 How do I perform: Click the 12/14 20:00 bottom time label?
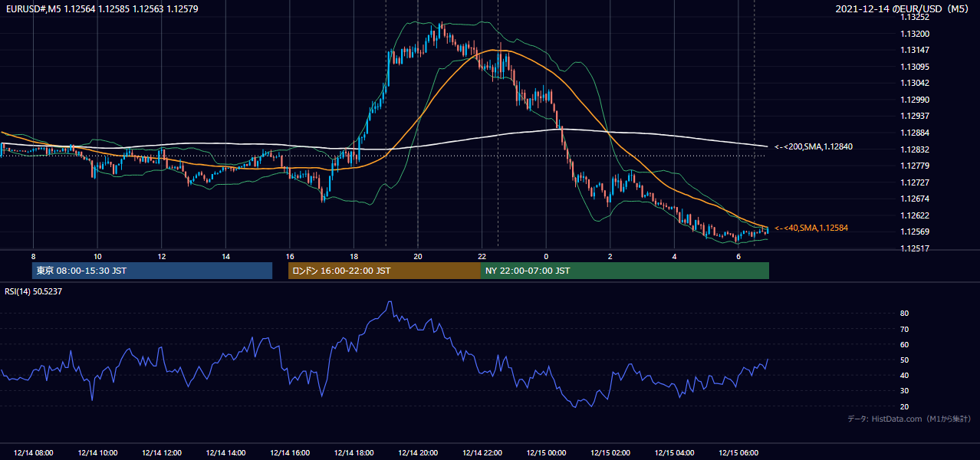[418, 453]
